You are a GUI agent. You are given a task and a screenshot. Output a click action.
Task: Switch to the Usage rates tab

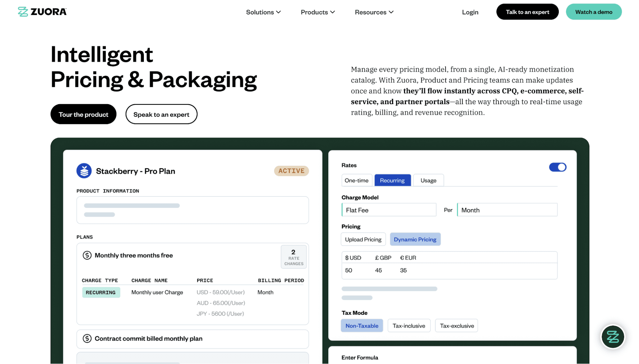(428, 180)
